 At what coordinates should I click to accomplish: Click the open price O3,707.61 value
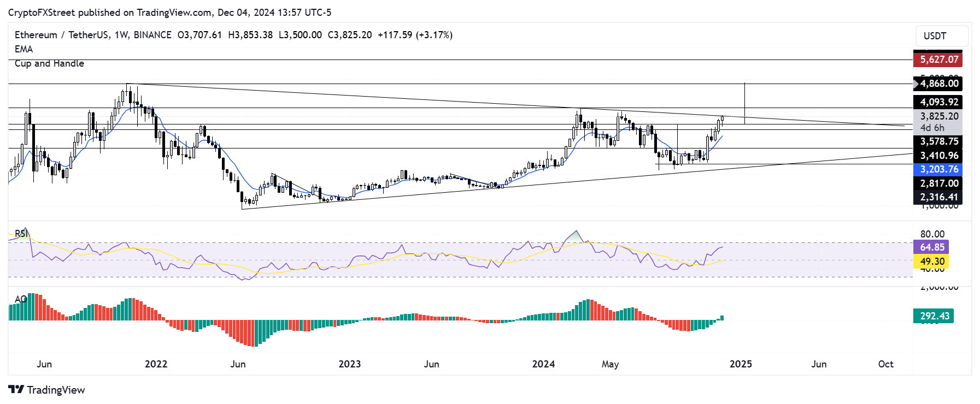[x=199, y=35]
